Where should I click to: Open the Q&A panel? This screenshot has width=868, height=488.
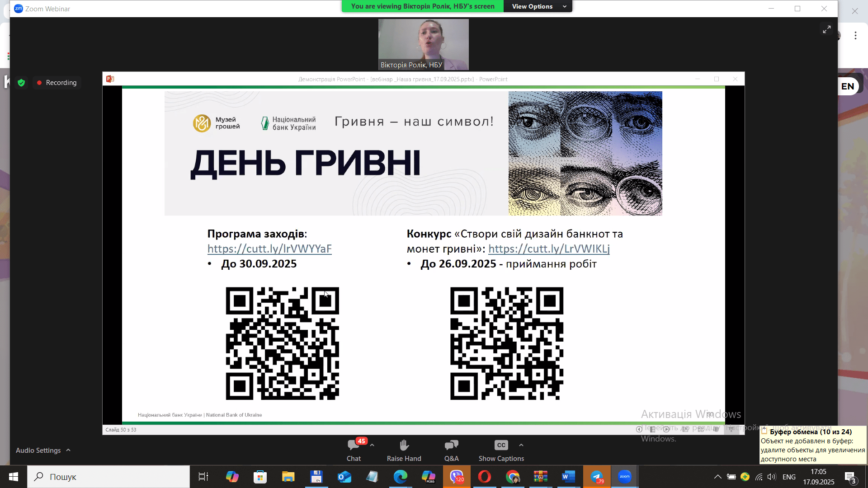[451, 450]
